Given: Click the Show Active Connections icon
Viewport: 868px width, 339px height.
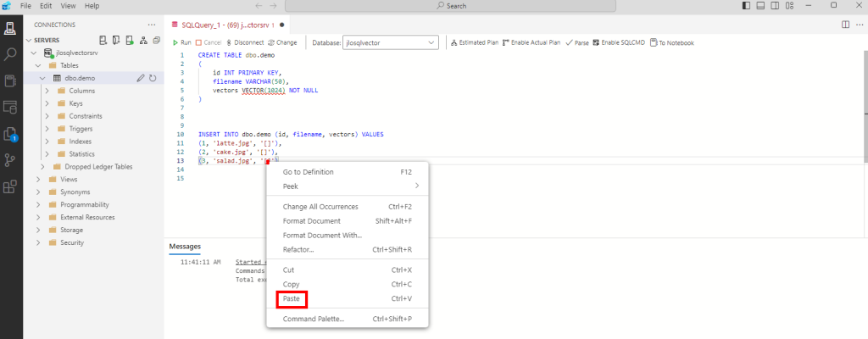Looking at the screenshot, I should point(130,41).
